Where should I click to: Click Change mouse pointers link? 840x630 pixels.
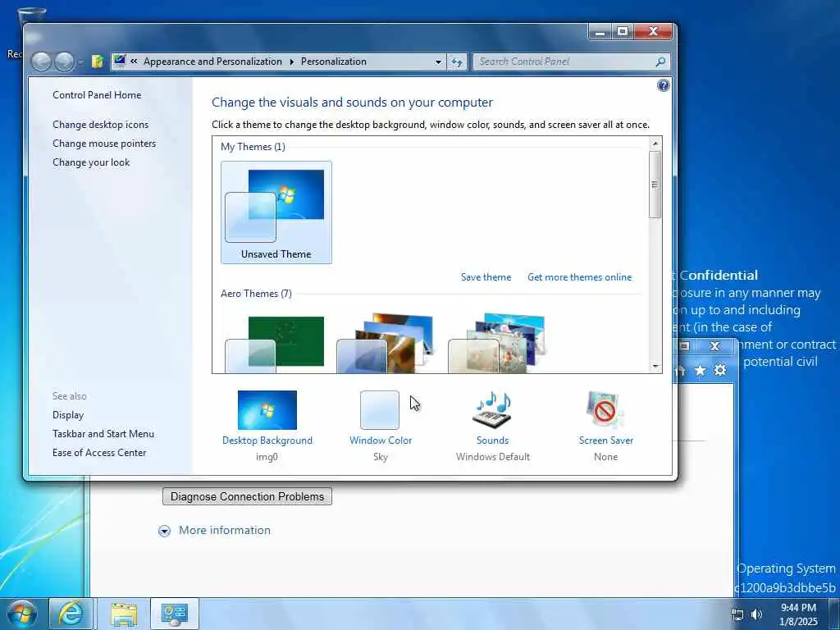click(x=104, y=143)
